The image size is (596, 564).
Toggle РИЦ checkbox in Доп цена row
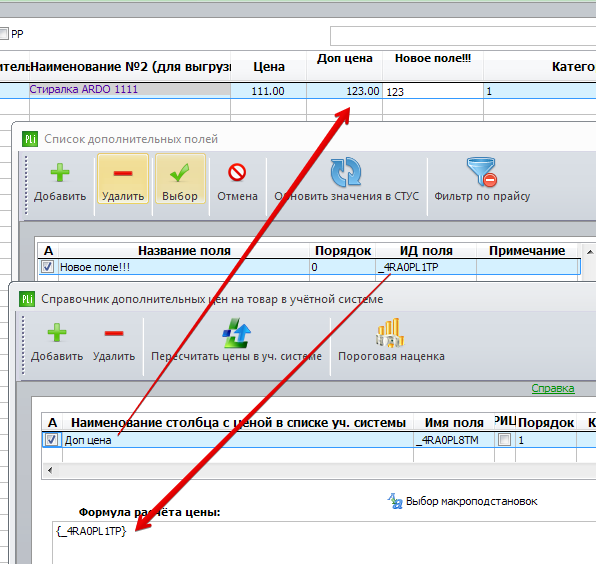504,440
